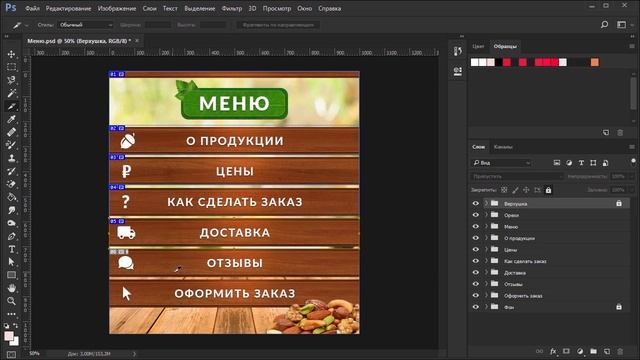Click the foreground color swatch in toolbar

coord(9,336)
